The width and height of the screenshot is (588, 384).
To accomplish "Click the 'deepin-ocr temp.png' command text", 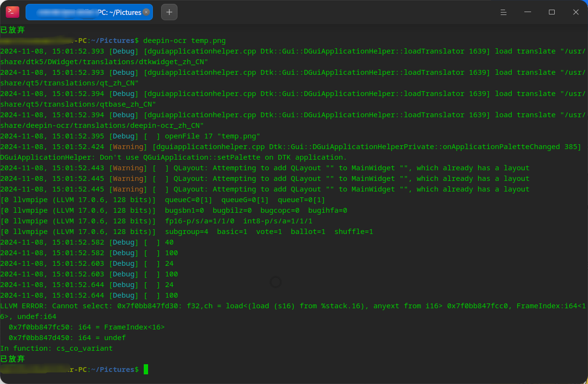I will [184, 41].
